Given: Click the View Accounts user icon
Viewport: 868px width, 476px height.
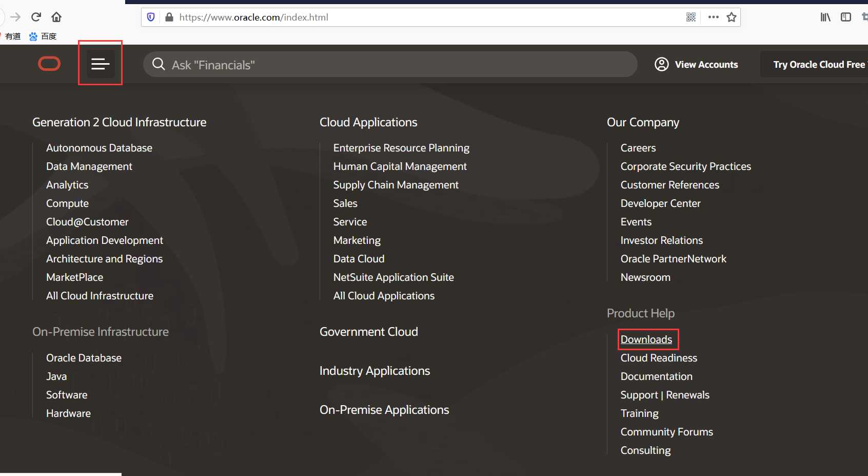Looking at the screenshot, I should pyautogui.click(x=662, y=64).
